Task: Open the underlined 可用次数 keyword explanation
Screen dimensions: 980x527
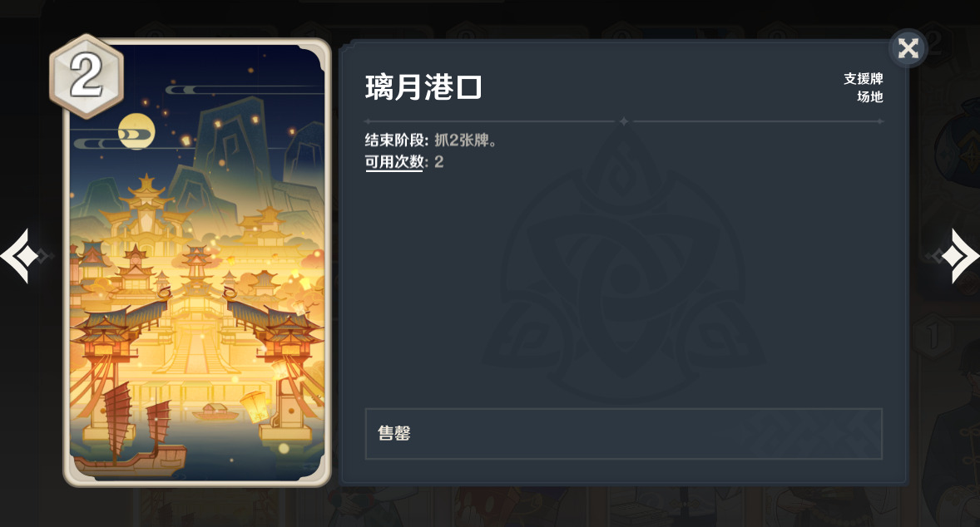Action: (x=394, y=162)
